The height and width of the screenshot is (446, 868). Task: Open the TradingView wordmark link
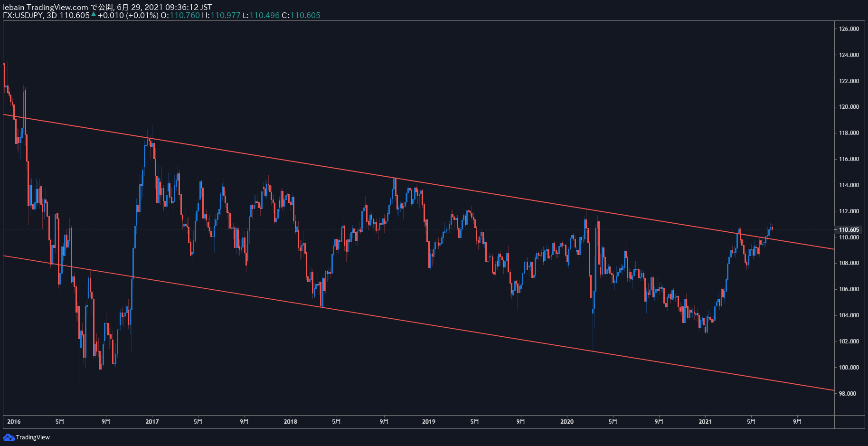33,437
